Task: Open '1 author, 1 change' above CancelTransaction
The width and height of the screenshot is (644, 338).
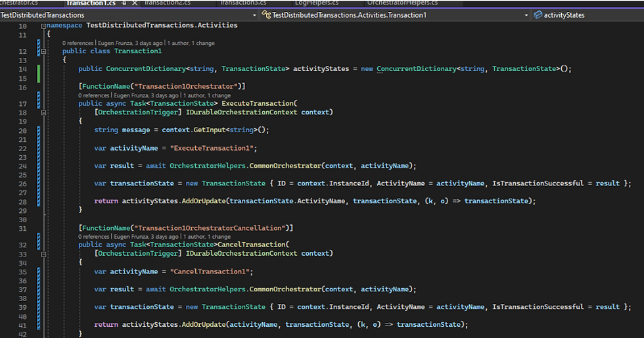Action: point(207,237)
